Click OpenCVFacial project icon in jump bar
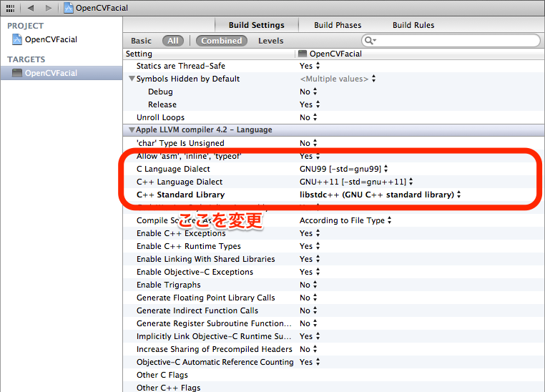This screenshot has width=545, height=392. (x=69, y=8)
